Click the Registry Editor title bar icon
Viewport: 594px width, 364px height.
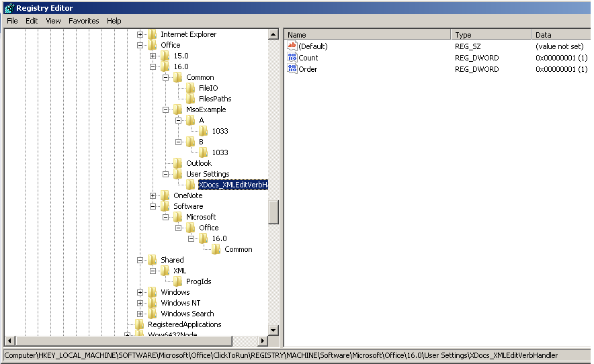coord(9,8)
